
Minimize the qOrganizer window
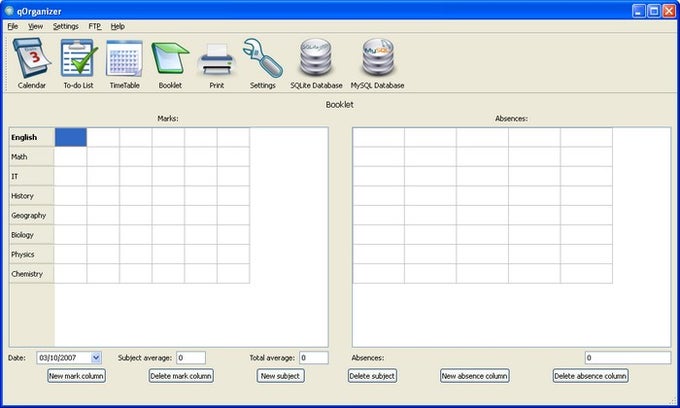point(638,11)
